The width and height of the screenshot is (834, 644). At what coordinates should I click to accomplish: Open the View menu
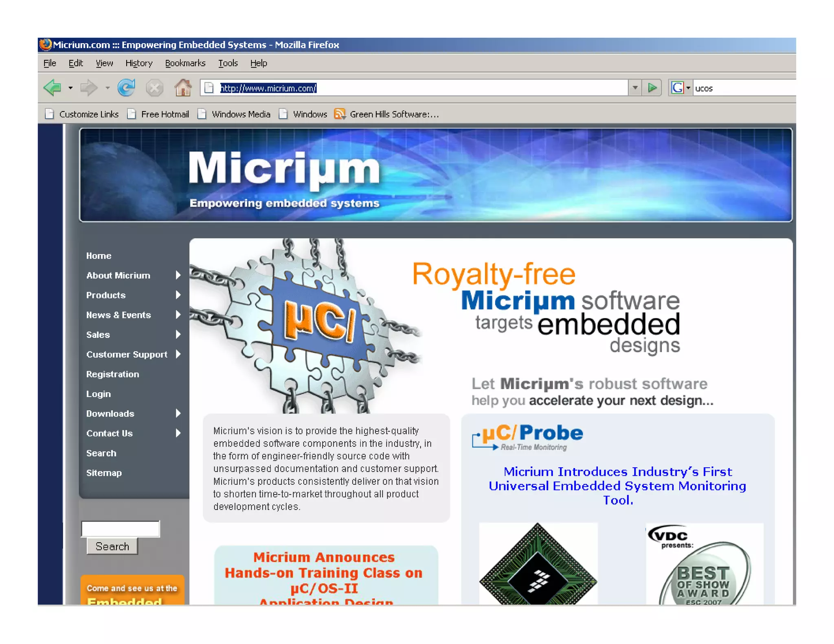104,63
